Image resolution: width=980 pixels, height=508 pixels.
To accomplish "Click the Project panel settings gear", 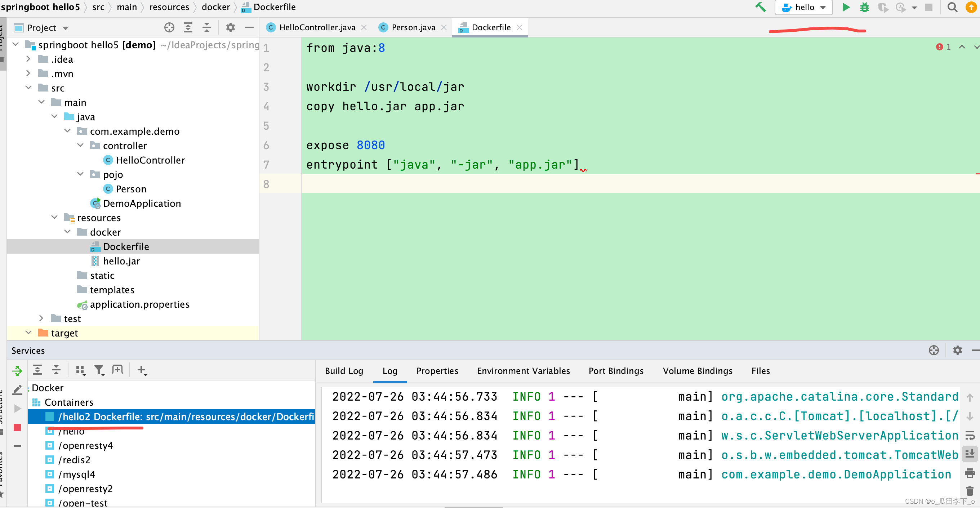I will coord(231,27).
